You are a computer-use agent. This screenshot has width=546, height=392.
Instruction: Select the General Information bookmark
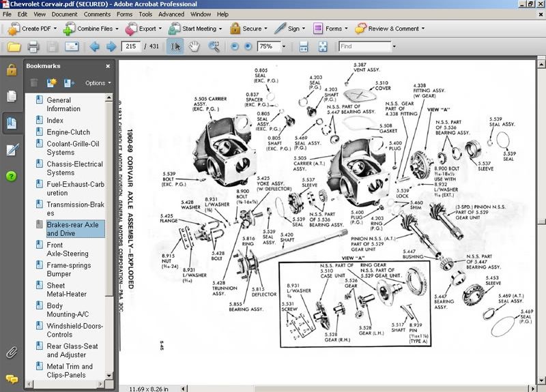point(63,104)
